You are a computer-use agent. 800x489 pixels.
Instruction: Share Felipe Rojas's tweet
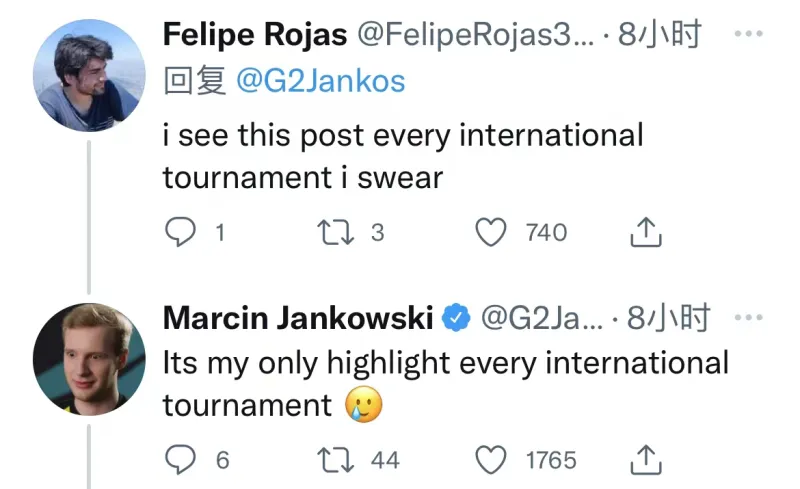tap(646, 233)
